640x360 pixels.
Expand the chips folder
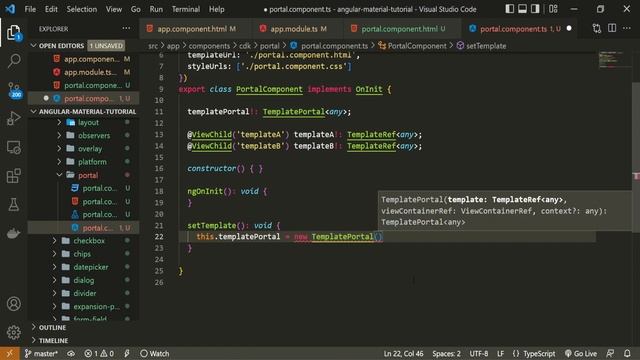tap(82, 254)
